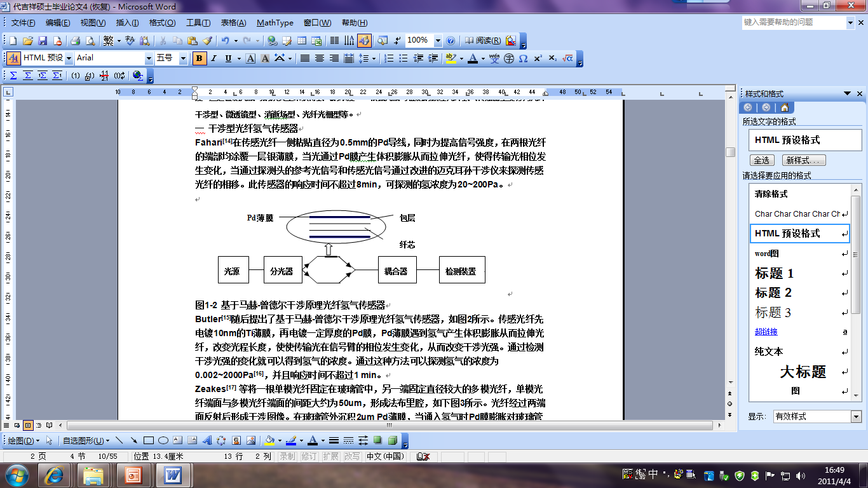Click the Superscript x² icon
Screen dimensions: 868x488
coord(538,58)
